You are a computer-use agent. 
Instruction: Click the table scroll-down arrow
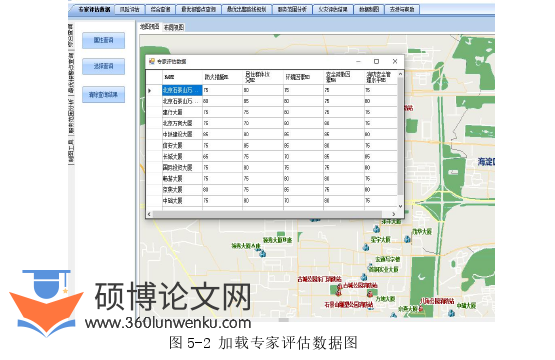[400, 206]
